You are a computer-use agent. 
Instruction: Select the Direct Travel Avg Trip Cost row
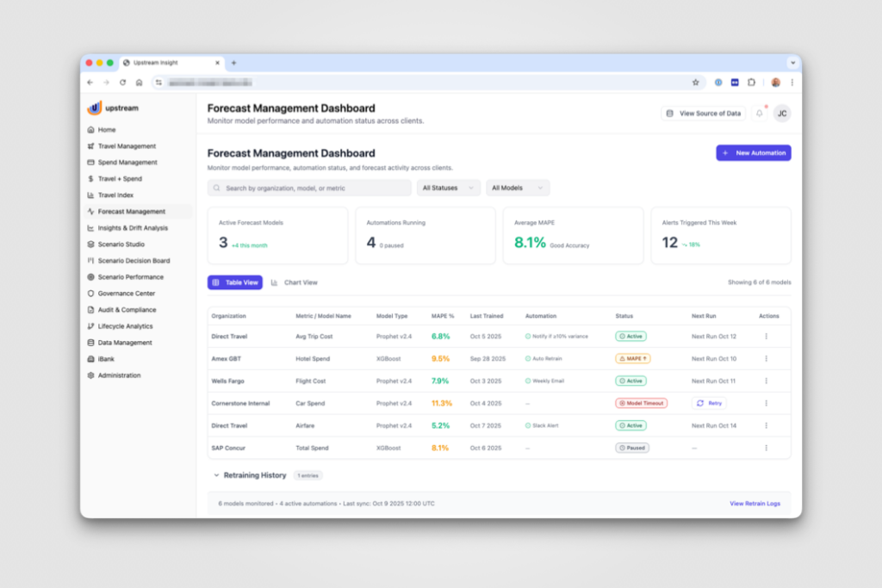tap(499, 336)
